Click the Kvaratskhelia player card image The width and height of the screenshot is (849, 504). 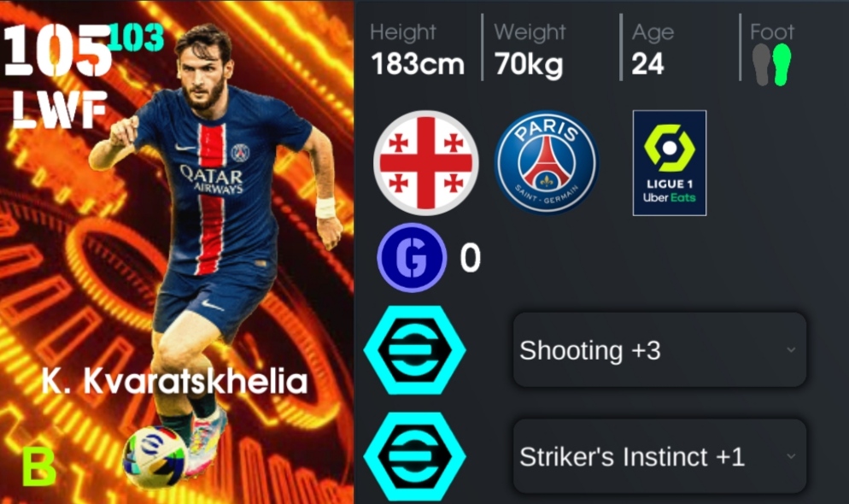(177, 252)
